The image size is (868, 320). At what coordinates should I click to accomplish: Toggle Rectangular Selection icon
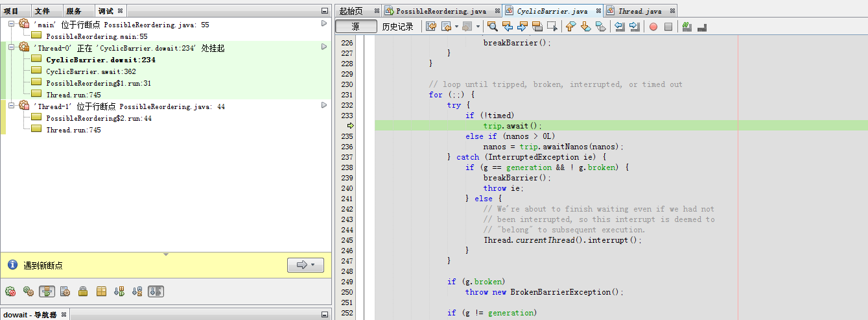pyautogui.click(x=552, y=27)
